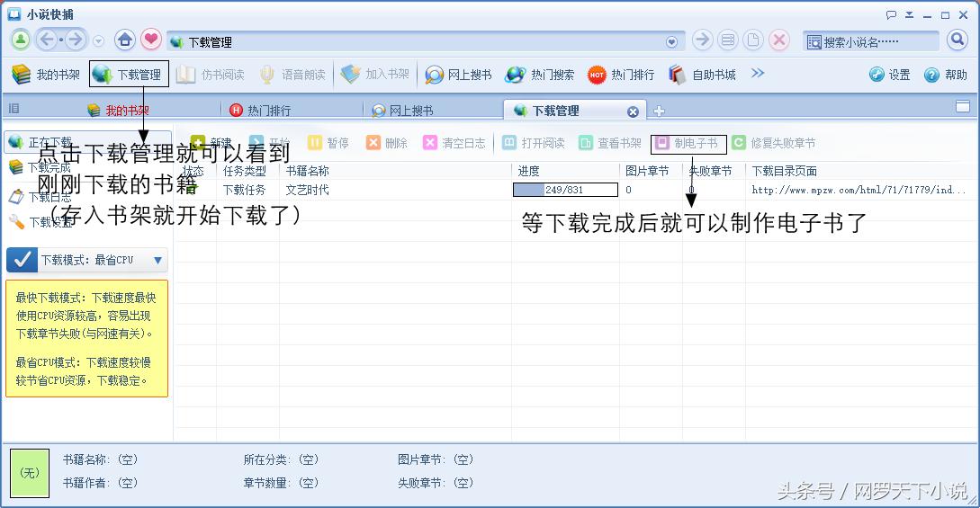Image resolution: width=980 pixels, height=508 pixels.
Task: Click the pink heart favorites icon
Action: coord(150,40)
